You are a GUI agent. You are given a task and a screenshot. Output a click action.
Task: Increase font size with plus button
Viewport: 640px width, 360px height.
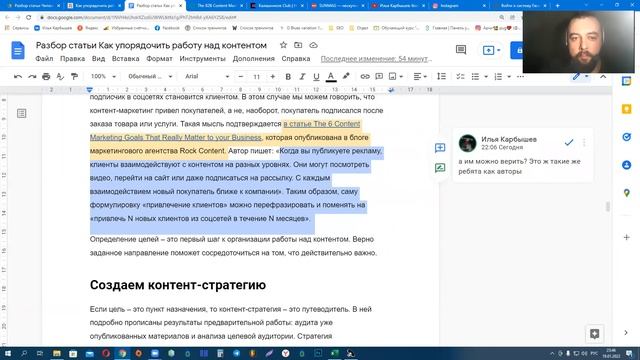(x=272, y=77)
